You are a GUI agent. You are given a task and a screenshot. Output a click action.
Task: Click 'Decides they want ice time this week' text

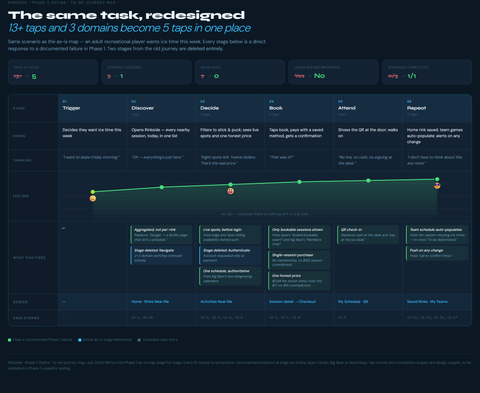pos(92,133)
